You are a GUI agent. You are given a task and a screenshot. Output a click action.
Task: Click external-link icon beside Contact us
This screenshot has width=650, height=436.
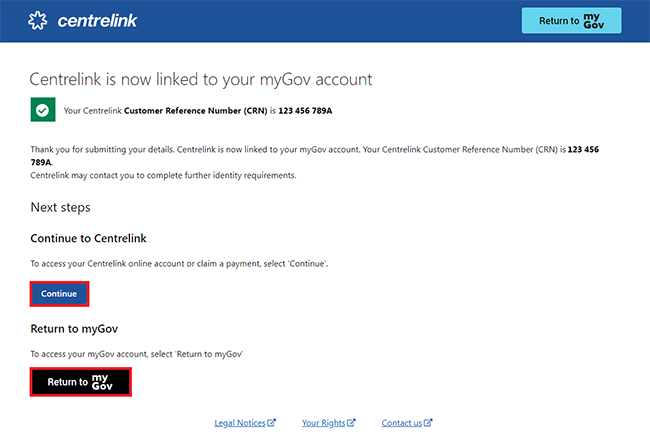click(x=428, y=423)
